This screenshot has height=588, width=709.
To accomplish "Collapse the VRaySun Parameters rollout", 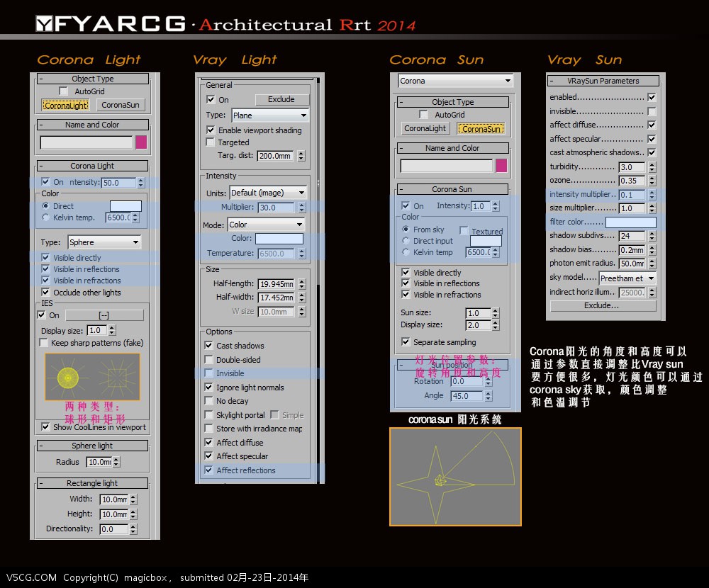I will (603, 81).
